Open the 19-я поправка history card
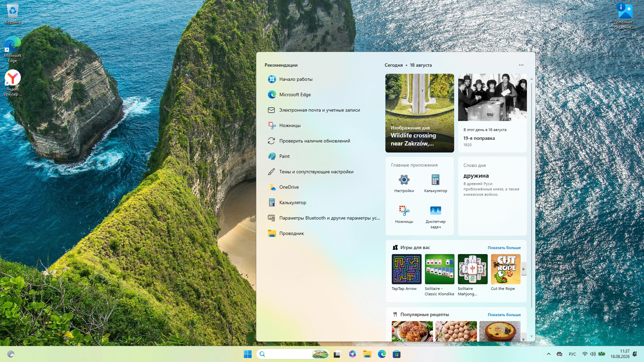The height and width of the screenshot is (362, 644). coord(492,113)
